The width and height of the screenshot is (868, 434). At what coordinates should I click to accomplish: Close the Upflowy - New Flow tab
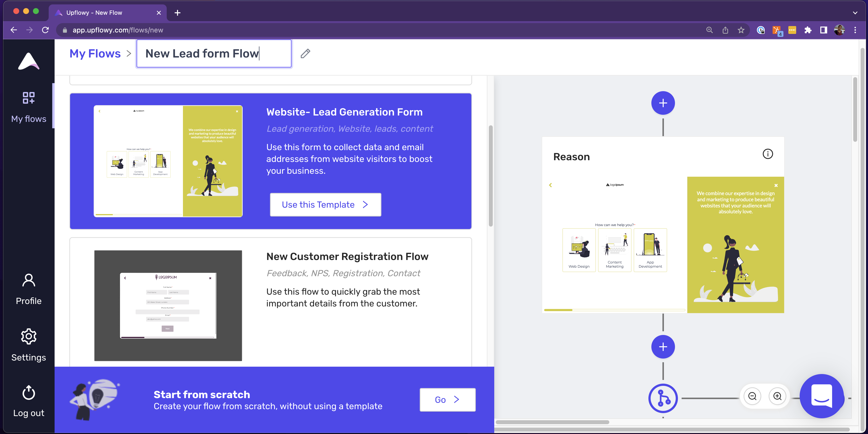click(159, 13)
